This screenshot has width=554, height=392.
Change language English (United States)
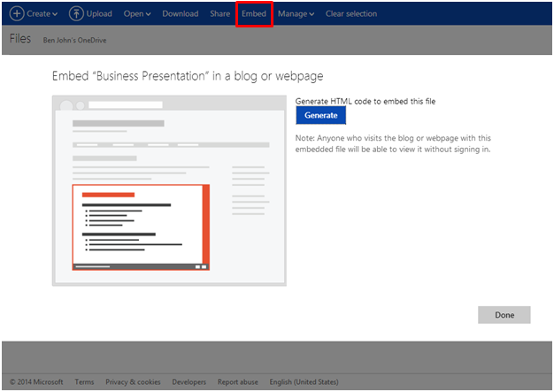point(304,381)
